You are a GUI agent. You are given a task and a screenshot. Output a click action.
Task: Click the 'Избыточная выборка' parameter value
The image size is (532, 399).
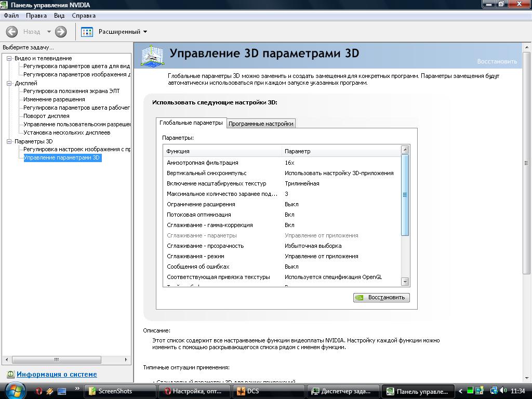[313, 246]
